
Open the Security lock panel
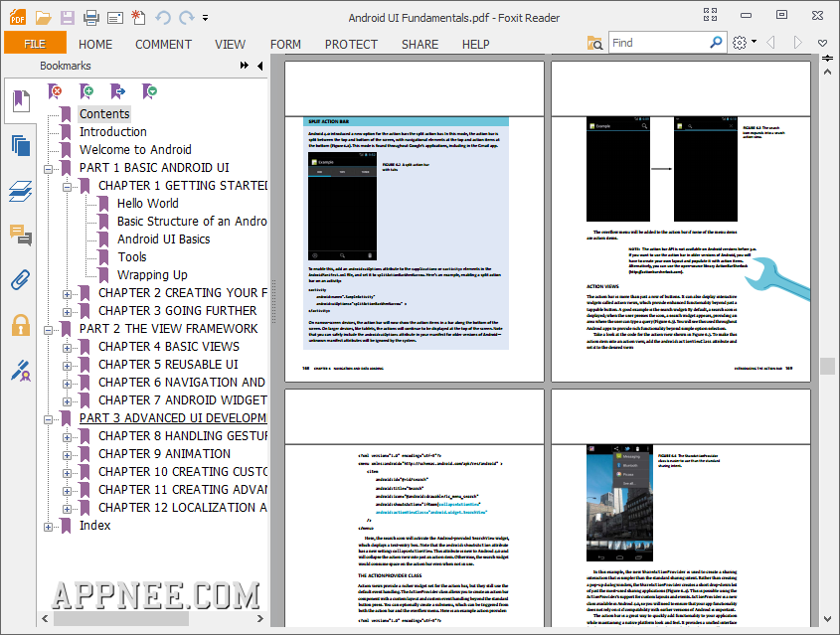[21, 325]
